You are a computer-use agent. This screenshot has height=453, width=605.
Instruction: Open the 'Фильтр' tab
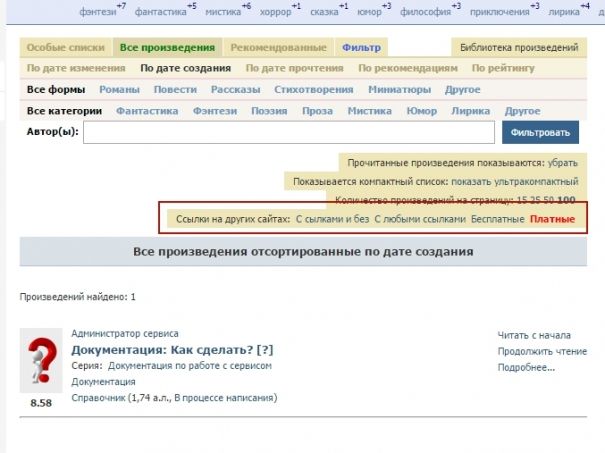360,48
